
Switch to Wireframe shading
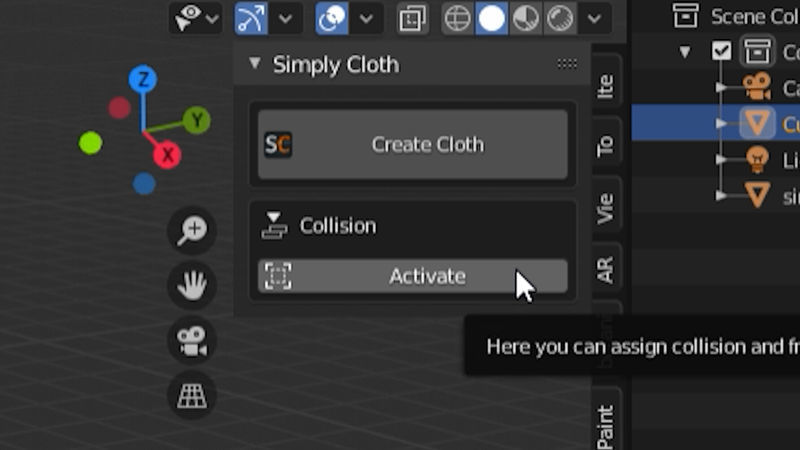point(458,19)
